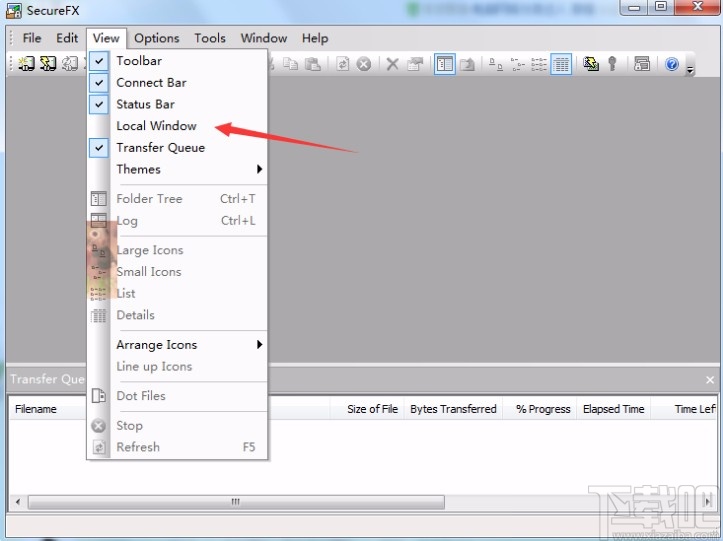Uncheck the Status Bar checkmark
Viewport: 723px width, 541px height.
(x=99, y=104)
